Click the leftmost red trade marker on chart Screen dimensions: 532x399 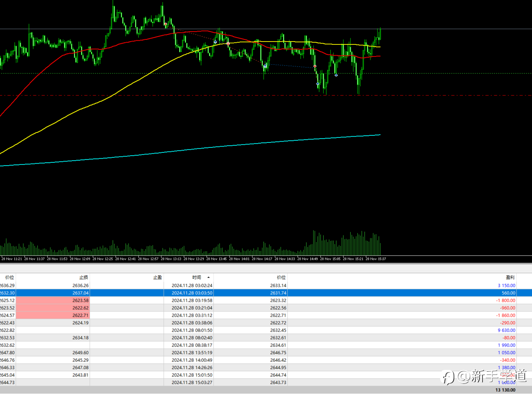(165, 24)
